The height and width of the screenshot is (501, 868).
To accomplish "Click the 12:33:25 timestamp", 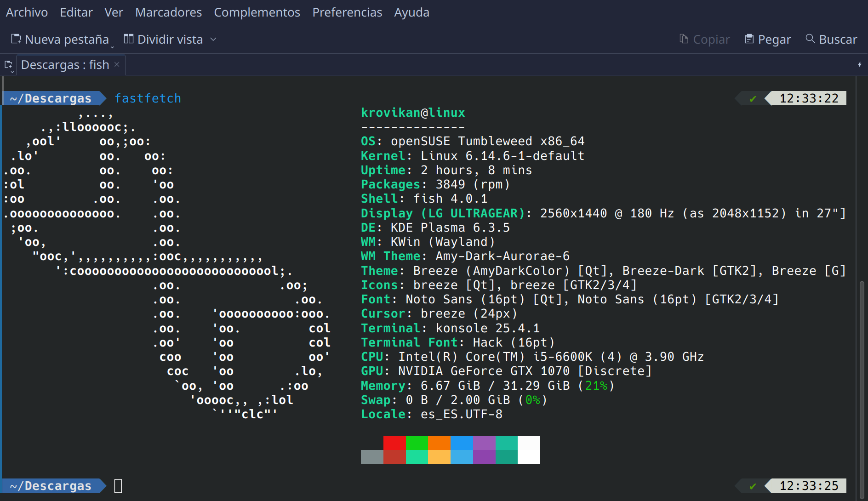I will click(x=809, y=486).
